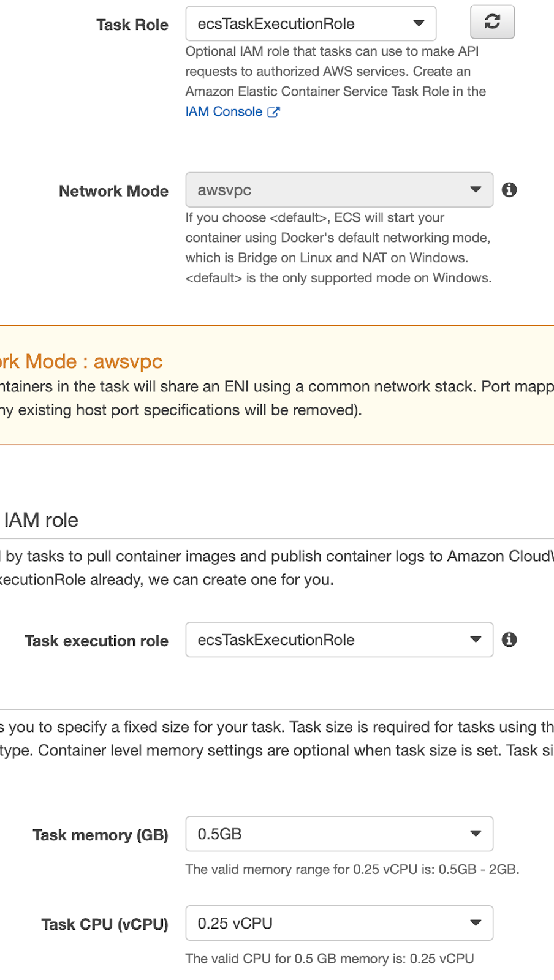
Task: Open the IAM Console link
Action: tap(224, 112)
